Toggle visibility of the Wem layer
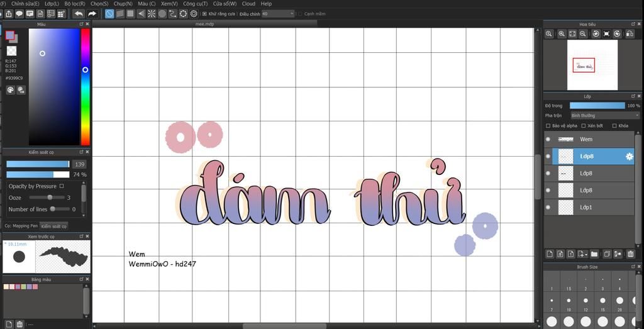 tap(548, 139)
